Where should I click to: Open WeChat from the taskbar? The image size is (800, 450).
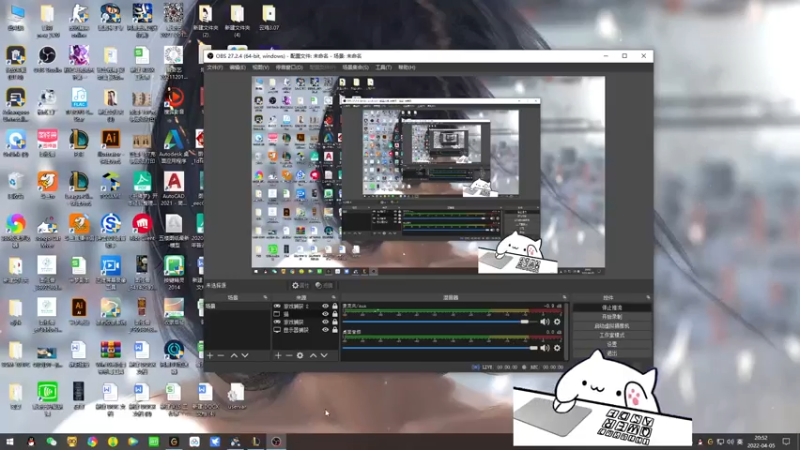tap(52, 442)
